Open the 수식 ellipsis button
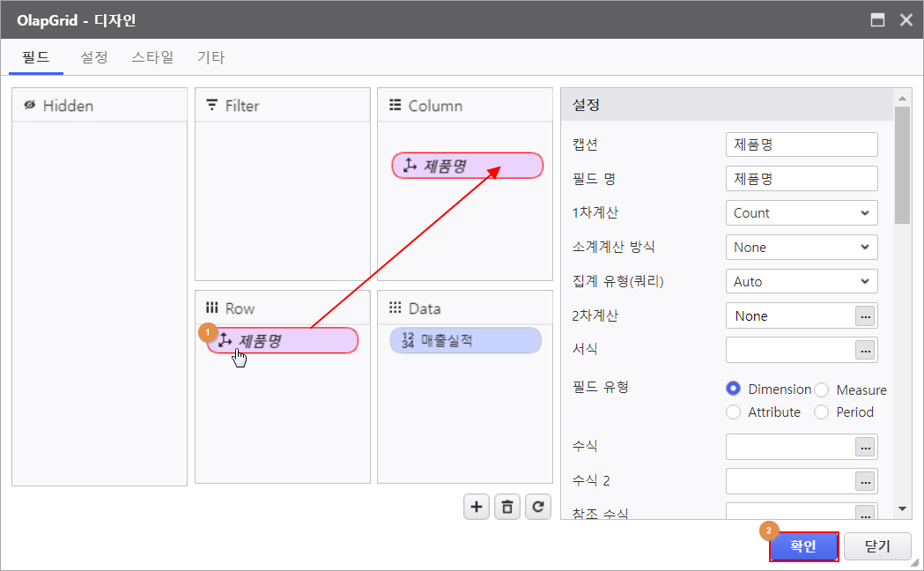Screen dimensions: 924x571 (865, 448)
